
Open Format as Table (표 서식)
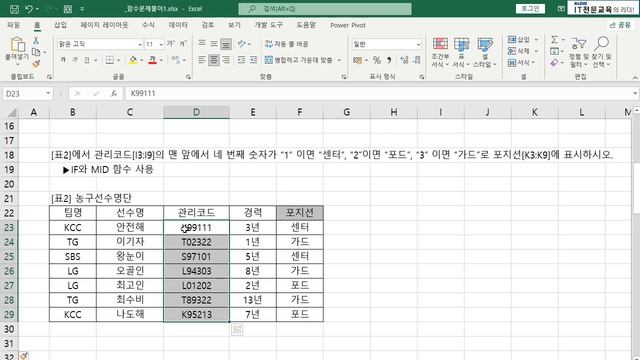coord(461,52)
